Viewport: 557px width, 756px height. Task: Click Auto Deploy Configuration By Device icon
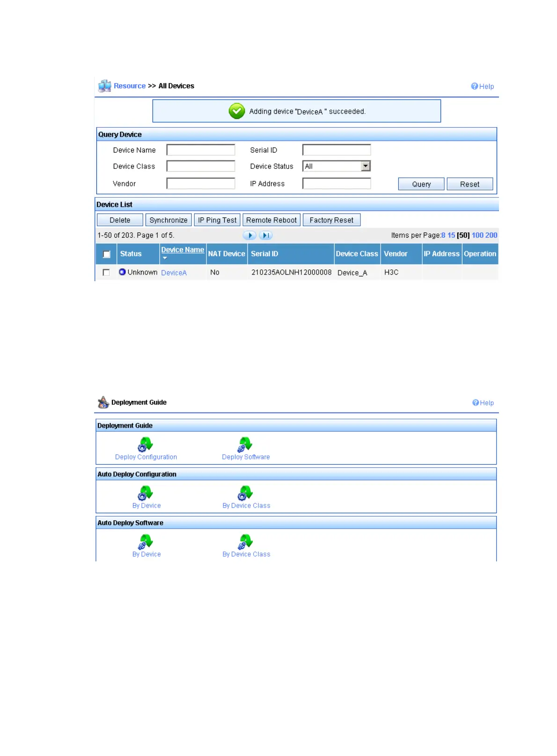click(x=146, y=493)
